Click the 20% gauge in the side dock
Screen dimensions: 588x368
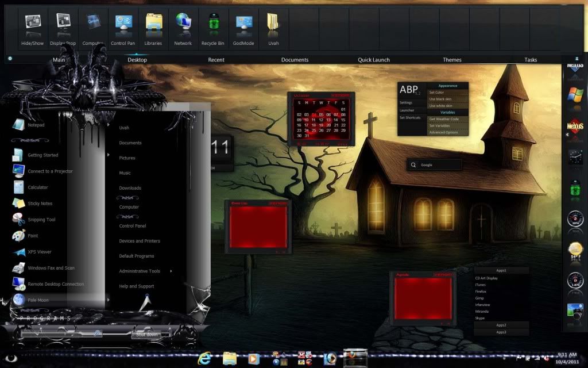click(575, 219)
